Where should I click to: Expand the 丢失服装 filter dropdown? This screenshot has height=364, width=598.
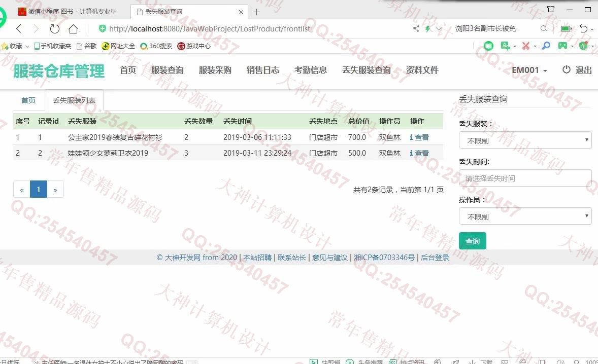(525, 140)
